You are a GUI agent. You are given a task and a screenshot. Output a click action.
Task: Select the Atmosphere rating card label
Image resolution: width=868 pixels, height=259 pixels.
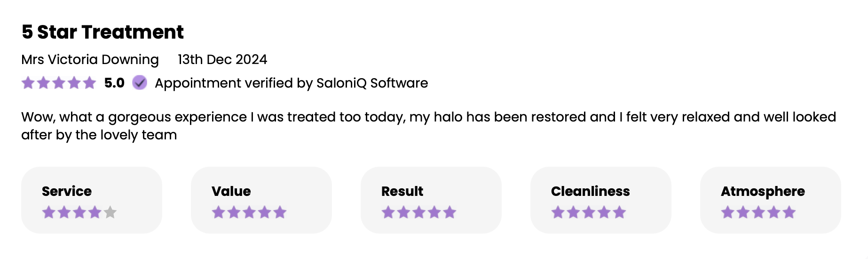(763, 192)
